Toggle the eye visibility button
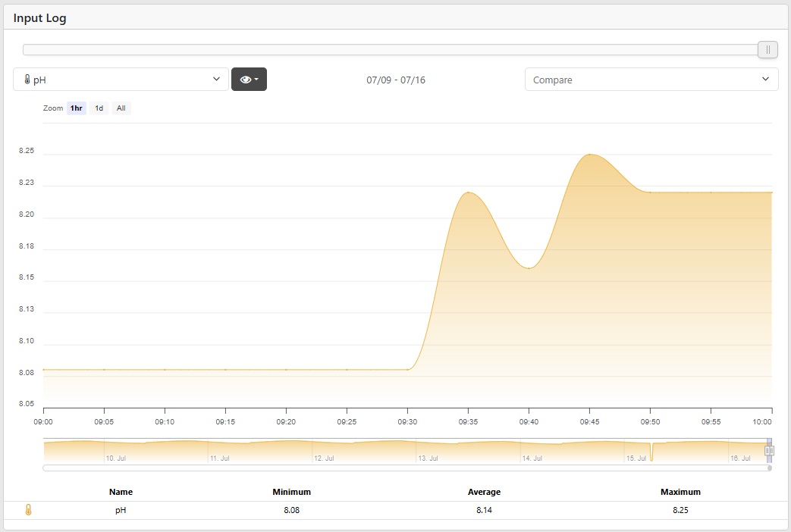The height and width of the screenshot is (532, 791). coord(249,80)
